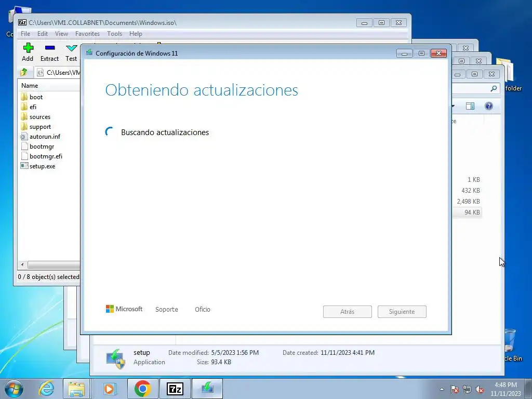Open the View menu in 7-Zip
Image resolution: width=532 pixels, height=399 pixels.
[x=61, y=34]
